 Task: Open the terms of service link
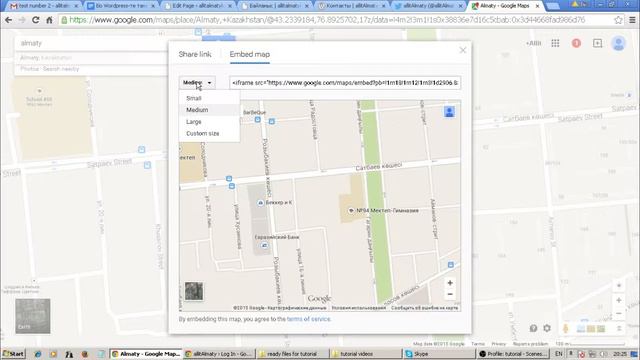pyautogui.click(x=309, y=319)
